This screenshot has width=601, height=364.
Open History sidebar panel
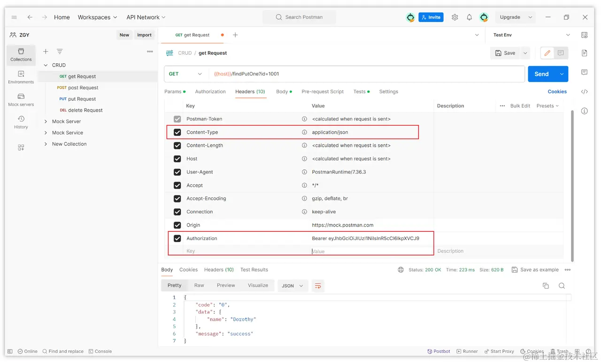pyautogui.click(x=21, y=122)
